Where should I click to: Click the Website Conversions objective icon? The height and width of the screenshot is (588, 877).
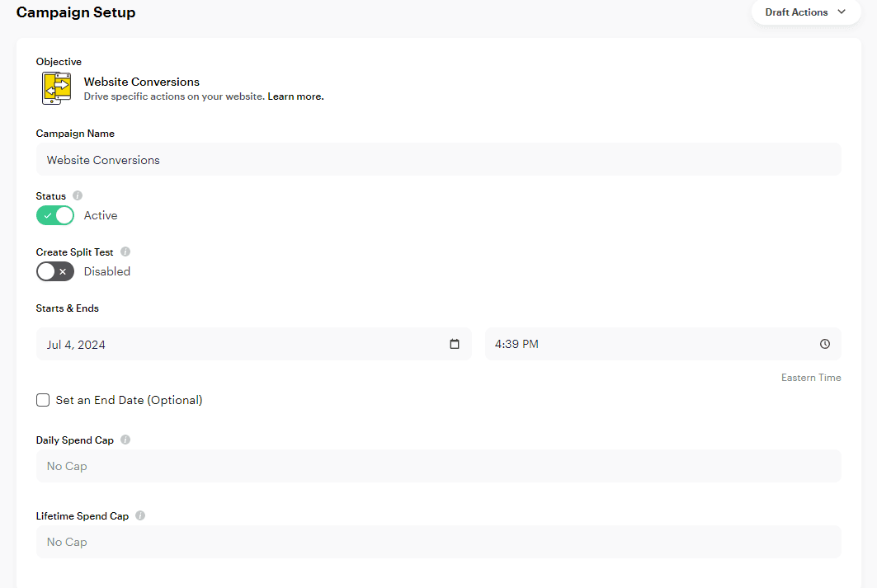tap(55, 88)
